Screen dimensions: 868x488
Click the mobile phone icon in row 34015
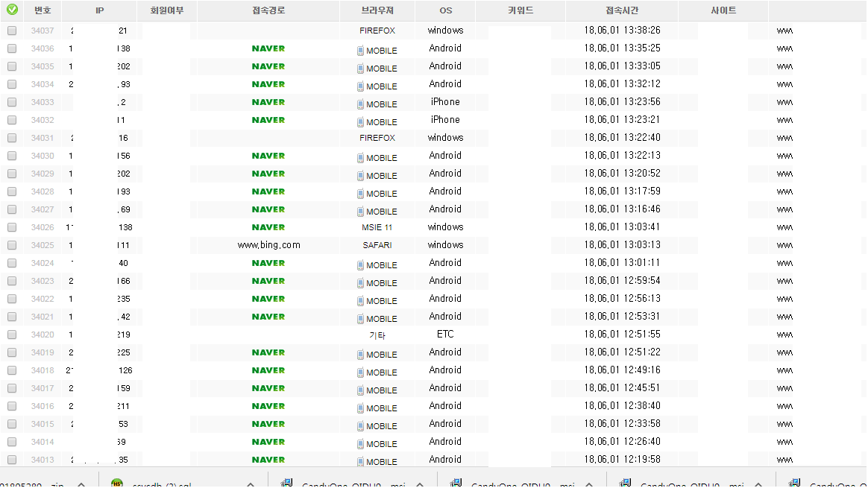360,427
